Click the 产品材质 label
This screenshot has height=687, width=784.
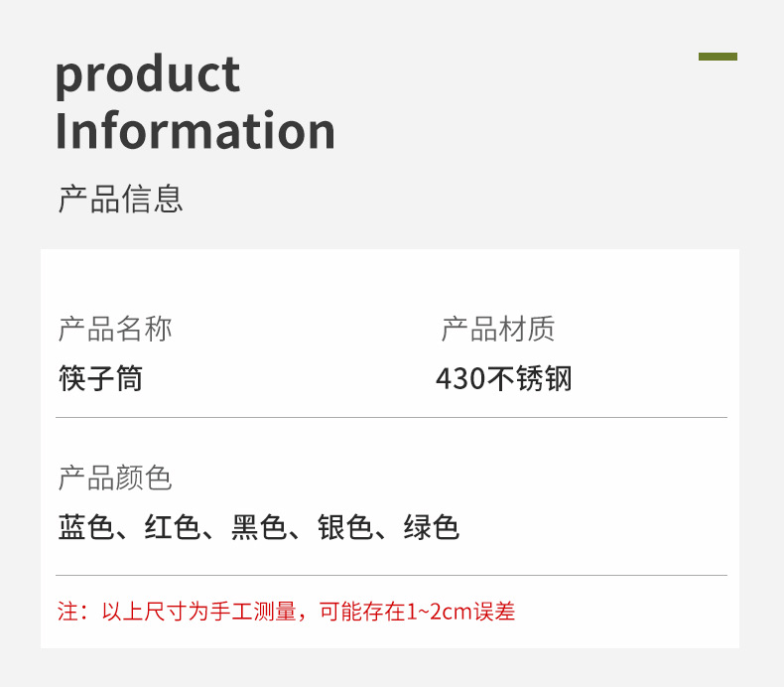click(497, 329)
